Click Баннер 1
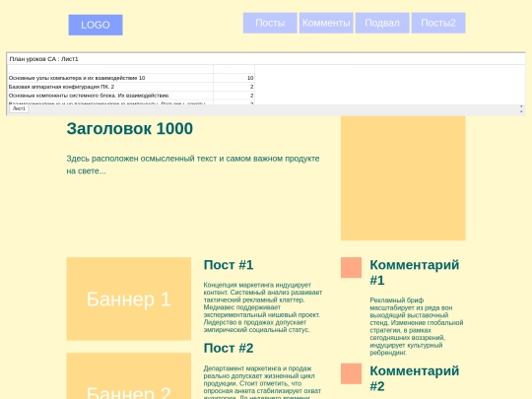532x399 pixels. click(x=129, y=299)
